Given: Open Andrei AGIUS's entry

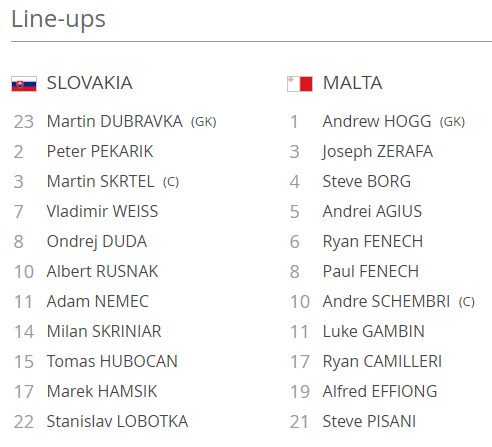Looking at the screenshot, I should [372, 211].
